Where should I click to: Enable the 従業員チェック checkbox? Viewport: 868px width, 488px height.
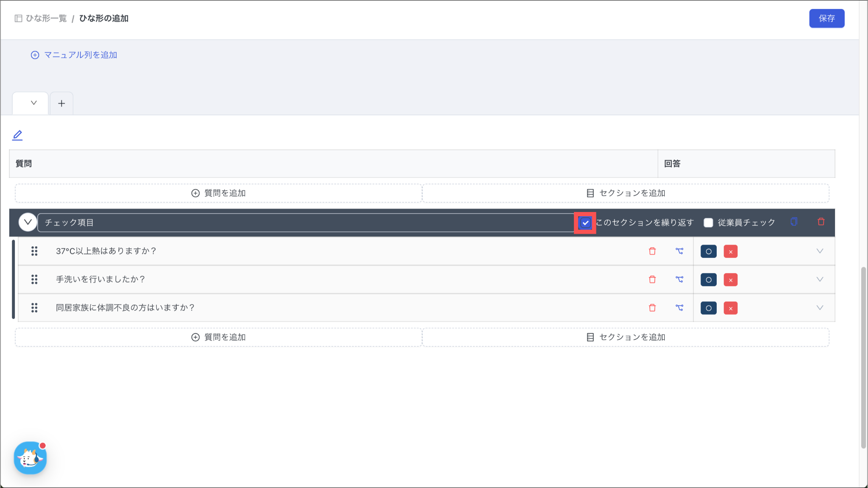click(x=708, y=223)
